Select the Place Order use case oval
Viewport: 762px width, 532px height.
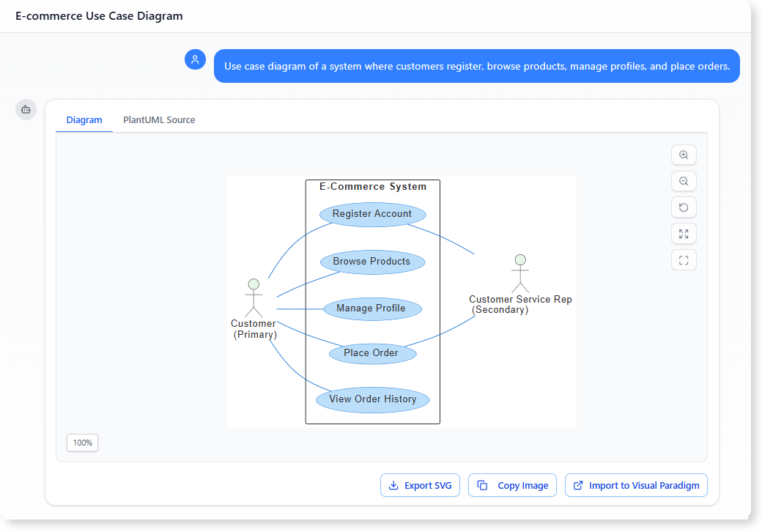pos(372,353)
